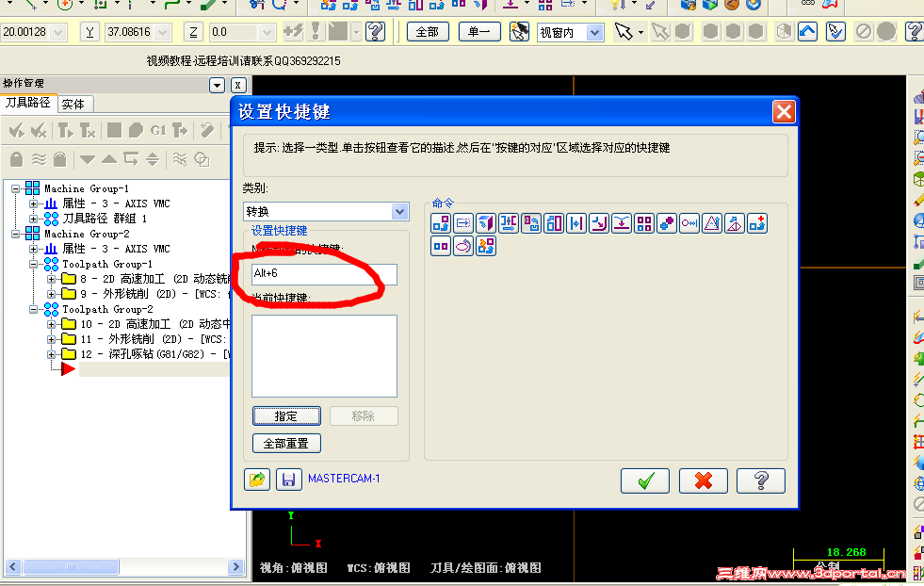Select operation 10 2D 高速加工 folder

[x=69, y=324]
